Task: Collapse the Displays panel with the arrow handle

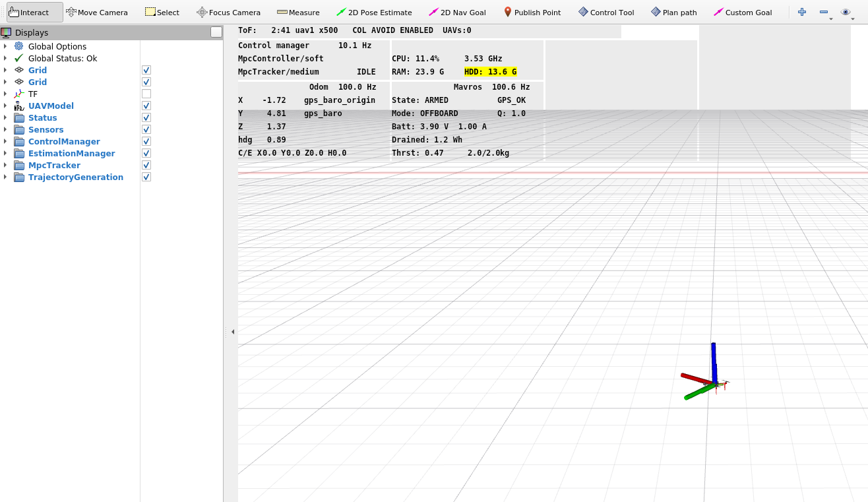Action: pos(232,332)
